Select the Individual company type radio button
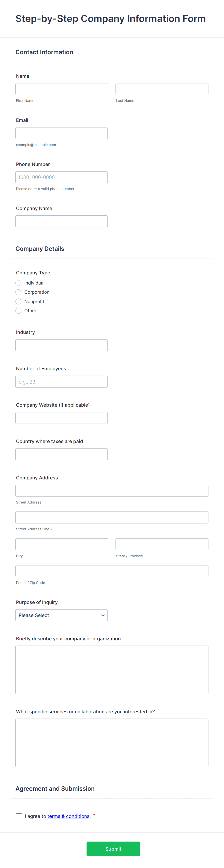The width and height of the screenshot is (224, 868). pos(18,283)
